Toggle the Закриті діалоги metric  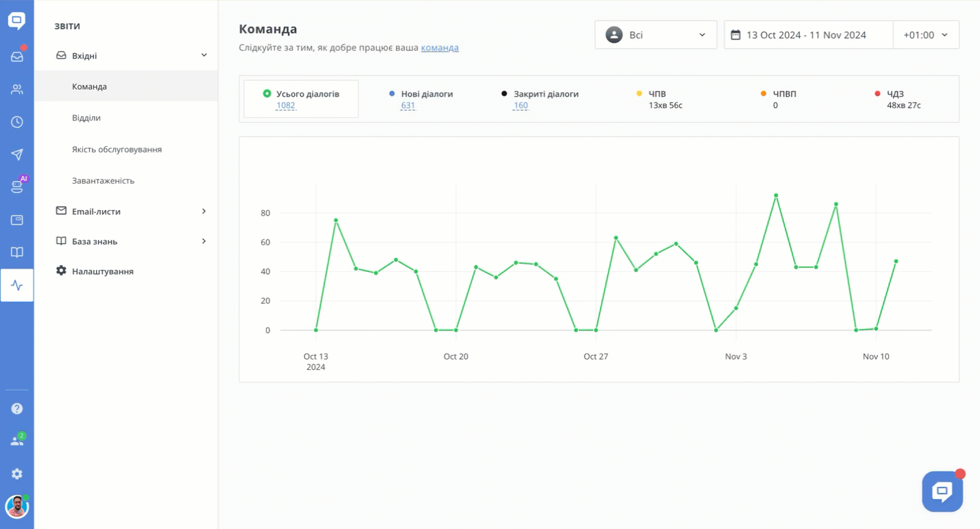click(545, 94)
